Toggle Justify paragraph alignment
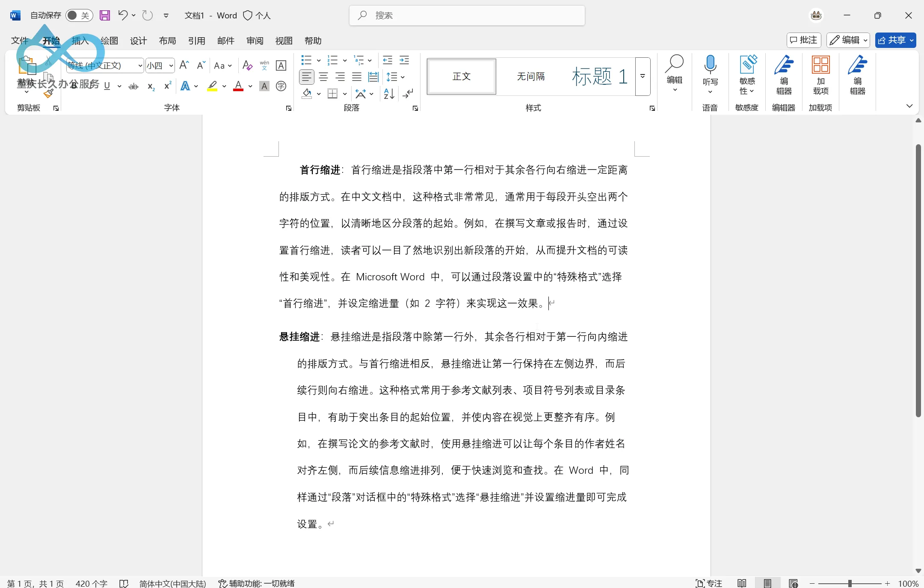The width and height of the screenshot is (924, 588). tap(357, 77)
